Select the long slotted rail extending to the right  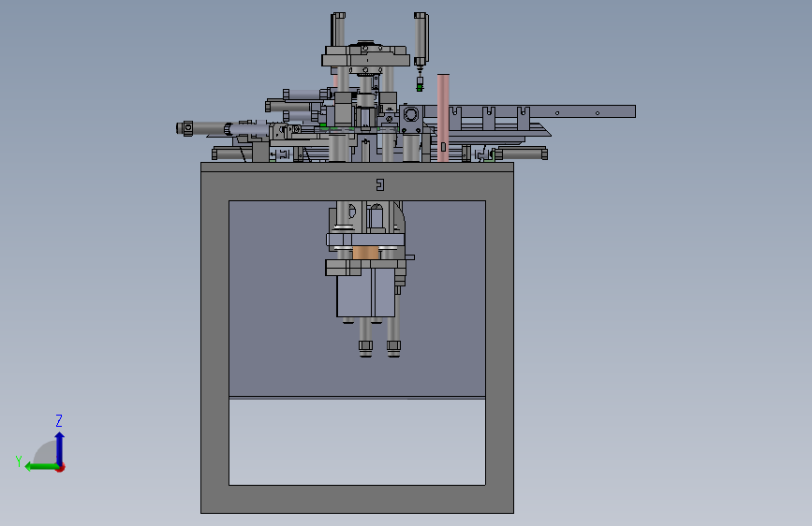[528, 111]
